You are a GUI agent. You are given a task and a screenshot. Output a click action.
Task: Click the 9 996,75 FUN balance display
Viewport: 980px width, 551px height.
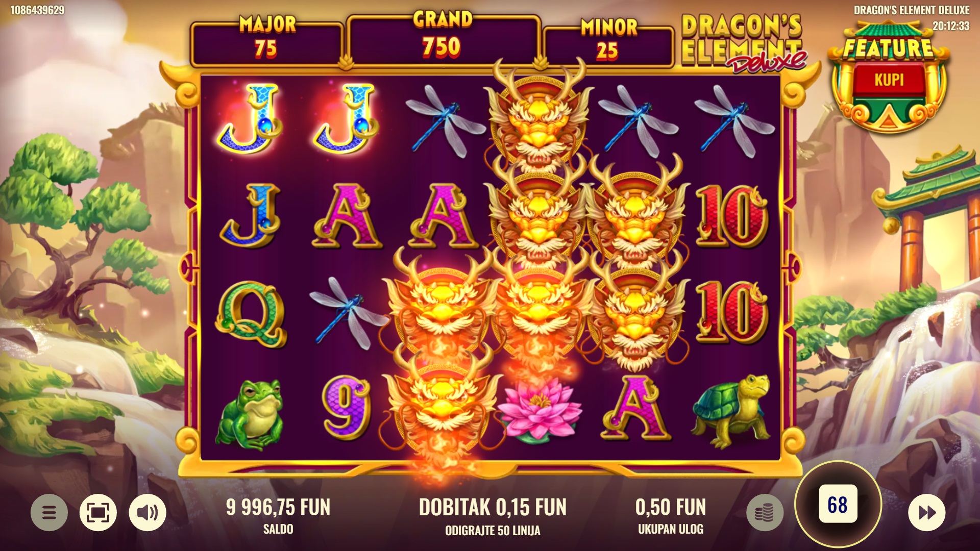click(278, 507)
